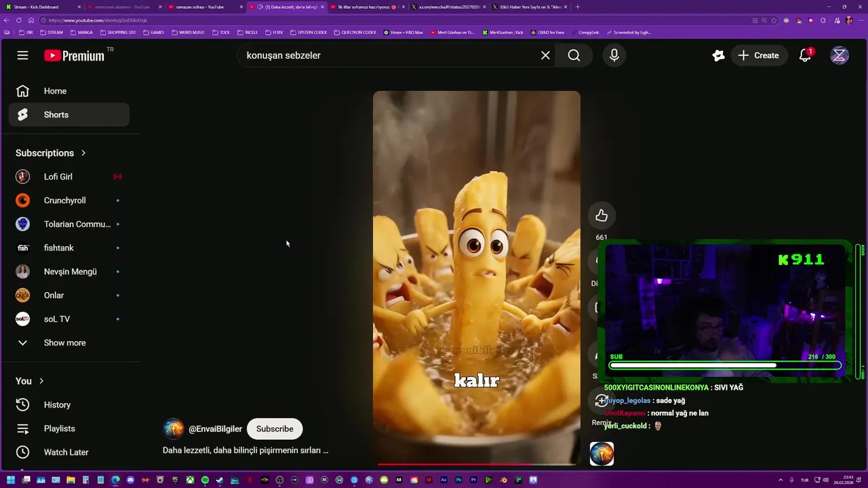
Task: Open Watch Later in the sidebar
Action: coord(69,452)
